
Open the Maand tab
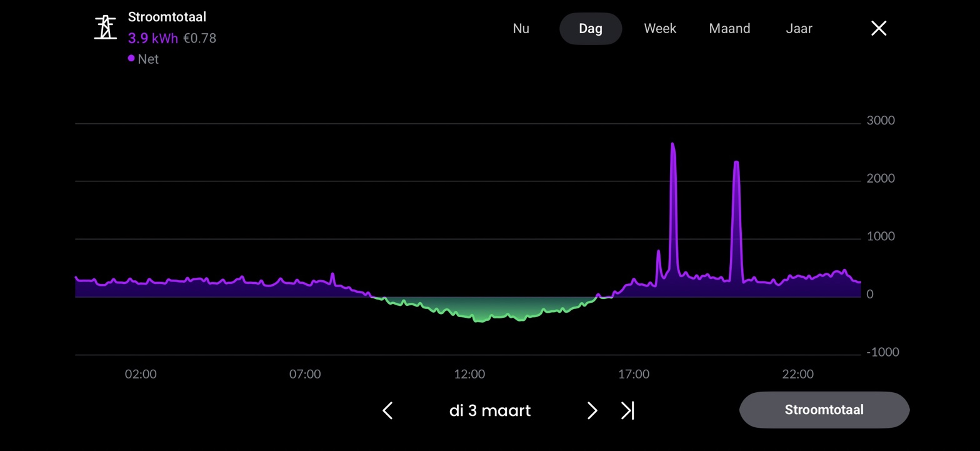coord(729,29)
